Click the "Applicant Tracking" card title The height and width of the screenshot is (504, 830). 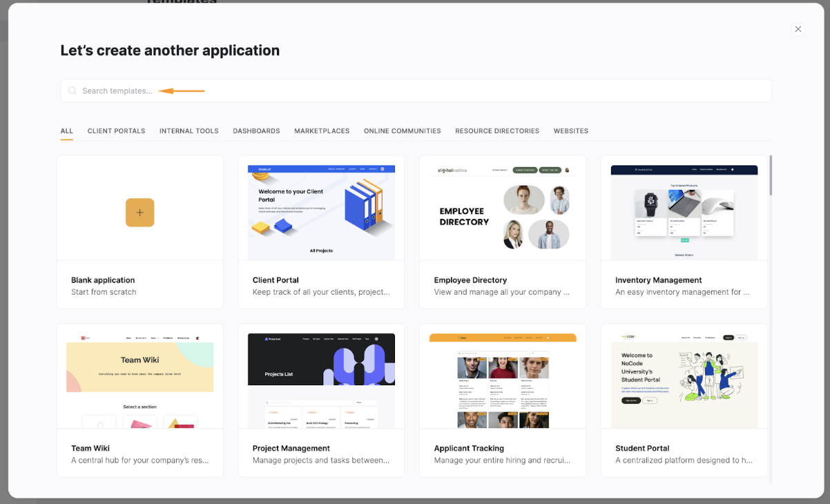(x=469, y=449)
